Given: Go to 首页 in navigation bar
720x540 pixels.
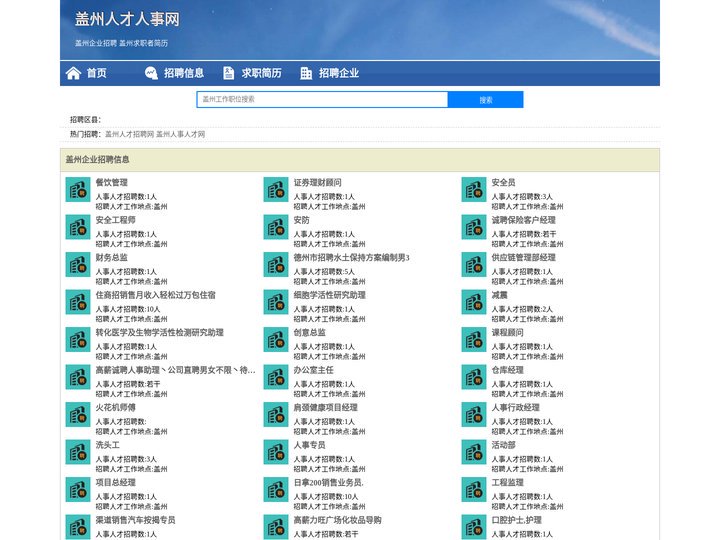Looking at the screenshot, I should pyautogui.click(x=97, y=73).
